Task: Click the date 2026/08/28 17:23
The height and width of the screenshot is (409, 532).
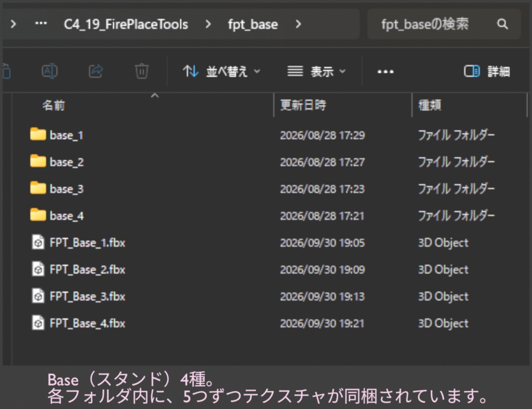Action: click(x=322, y=189)
